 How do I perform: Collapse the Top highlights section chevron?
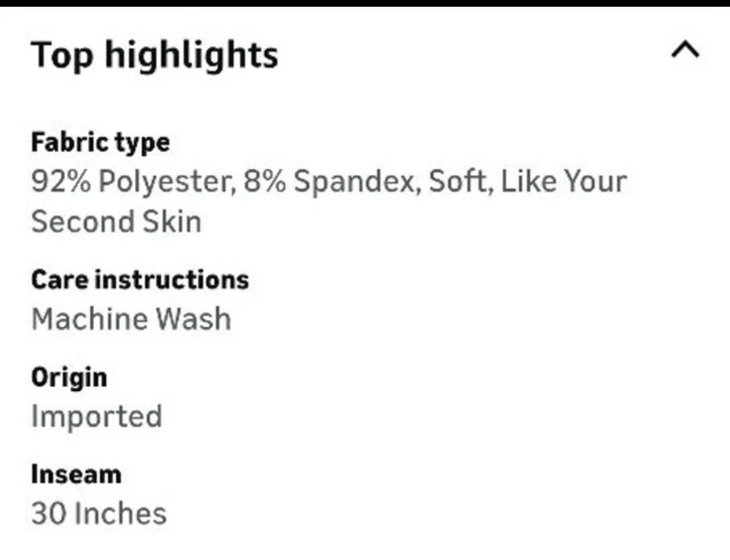[x=685, y=51]
